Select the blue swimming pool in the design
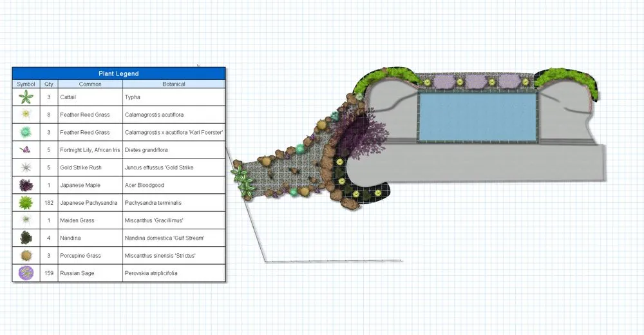 tap(477, 117)
